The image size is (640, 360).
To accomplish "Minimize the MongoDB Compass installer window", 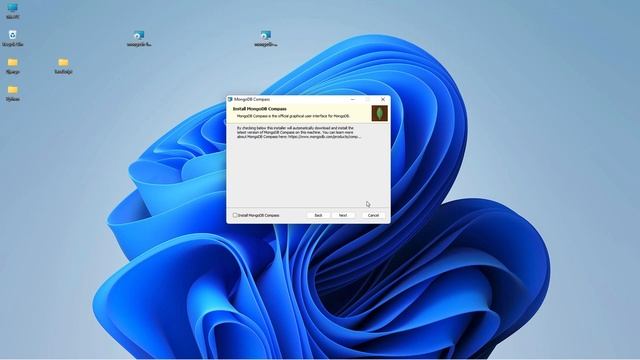I will (353, 99).
